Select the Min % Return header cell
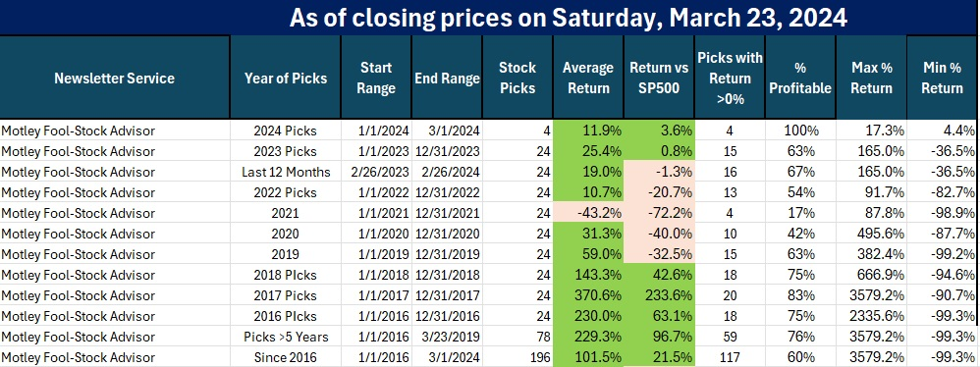This screenshot has width=980, height=367. coord(943,78)
